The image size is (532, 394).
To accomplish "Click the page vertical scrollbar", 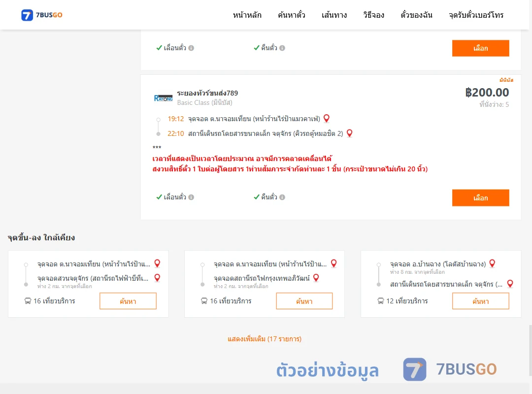I will coord(531,350).
